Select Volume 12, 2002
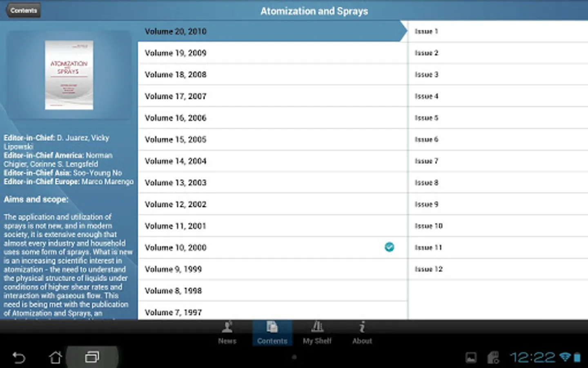 272,204
